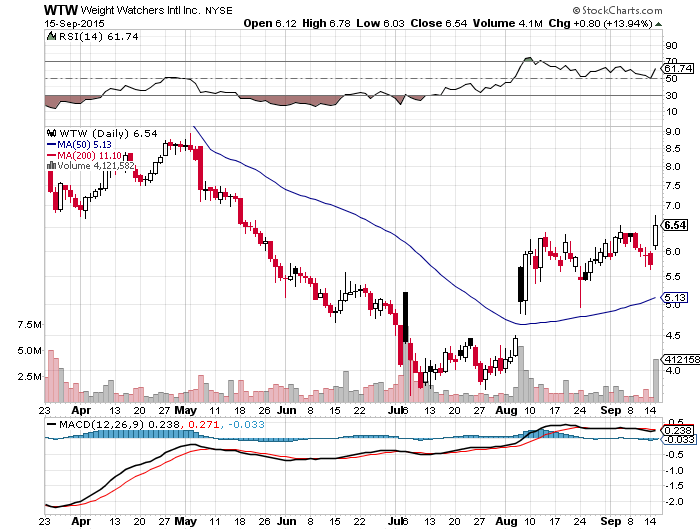Click the 5.13 moving average price tag
700x530 pixels.
[x=675, y=297]
